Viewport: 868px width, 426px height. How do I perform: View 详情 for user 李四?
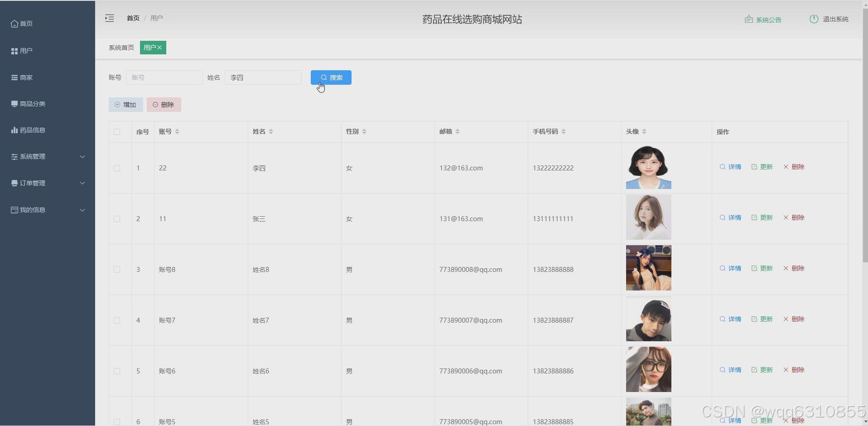(730, 167)
